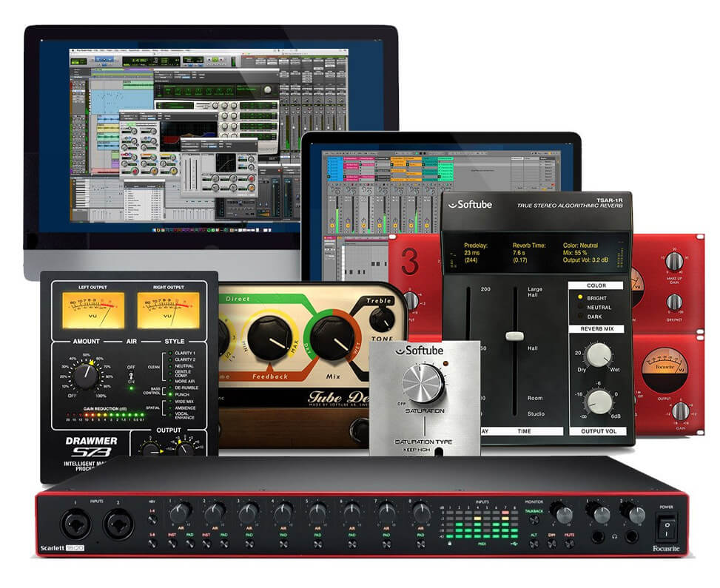Viewport: 720px width, 588px height.
Task: Select the Trim tool in Pro Tools toolbar
Action: tap(101, 60)
